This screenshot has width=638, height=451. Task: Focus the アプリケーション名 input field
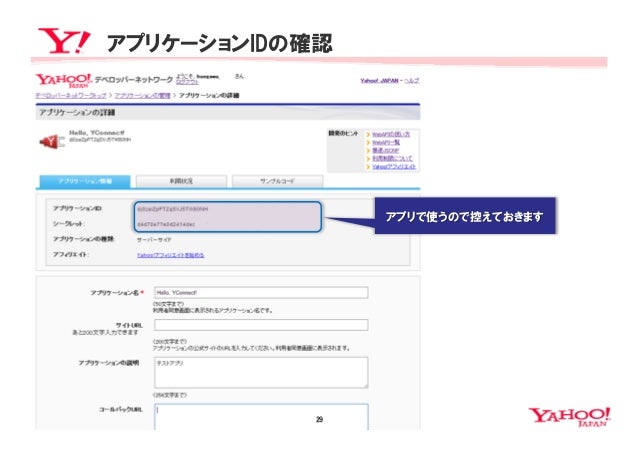coord(261,293)
